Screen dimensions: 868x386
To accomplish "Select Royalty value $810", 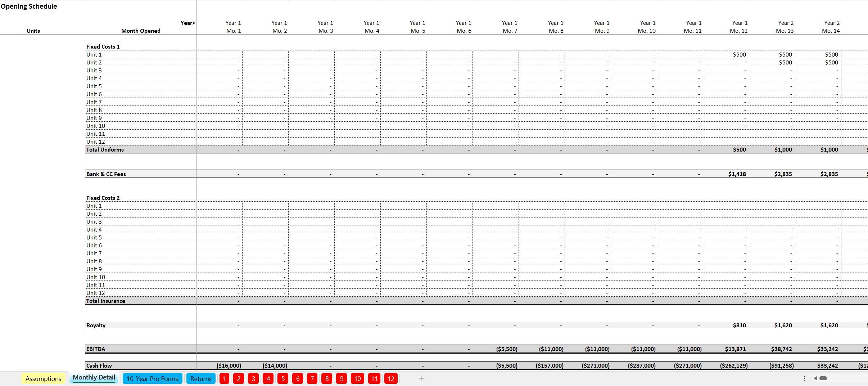I will pos(740,325).
